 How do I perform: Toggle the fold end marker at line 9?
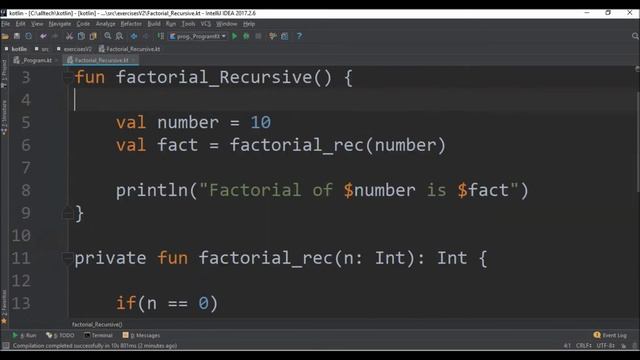[68, 213]
